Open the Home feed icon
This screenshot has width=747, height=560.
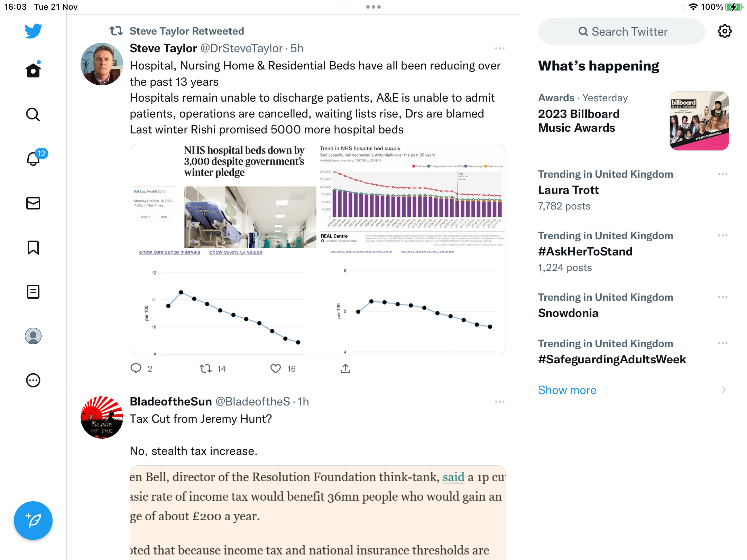(33, 70)
